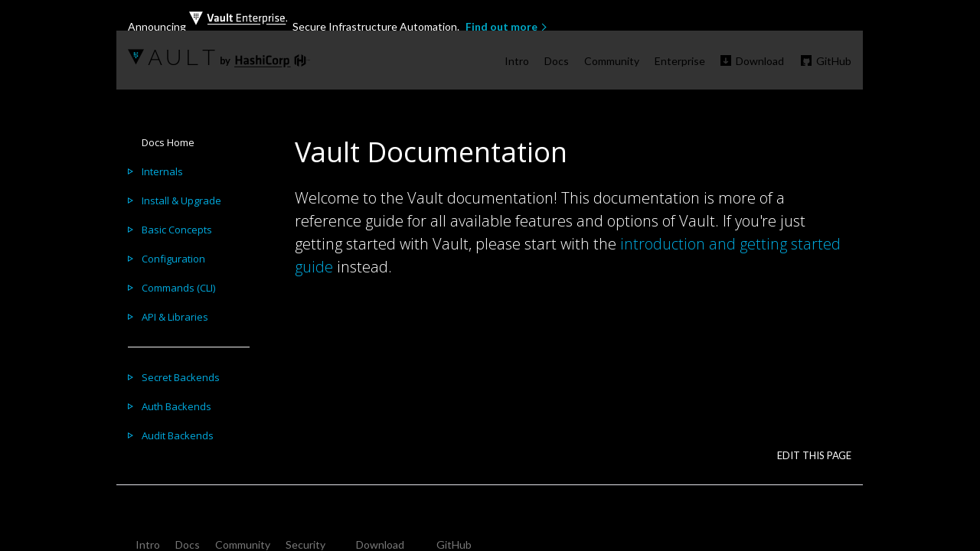Viewport: 980px width, 551px height.
Task: Open the Secret Backends sidebar link
Action: tap(181, 377)
